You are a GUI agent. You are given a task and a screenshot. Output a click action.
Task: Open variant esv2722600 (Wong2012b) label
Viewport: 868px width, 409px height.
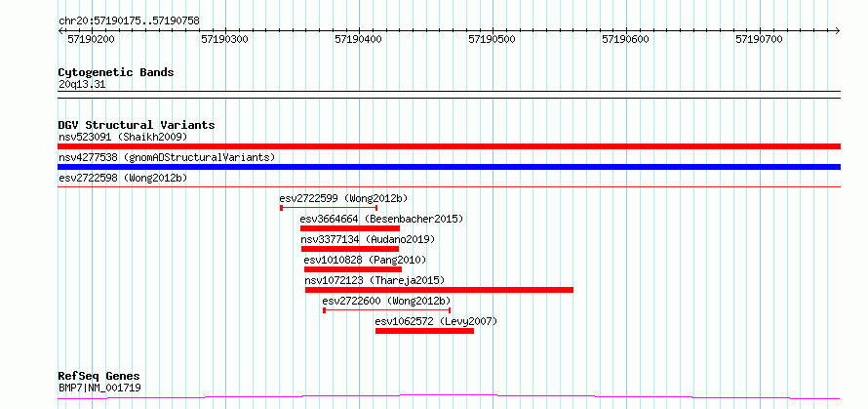point(387,301)
